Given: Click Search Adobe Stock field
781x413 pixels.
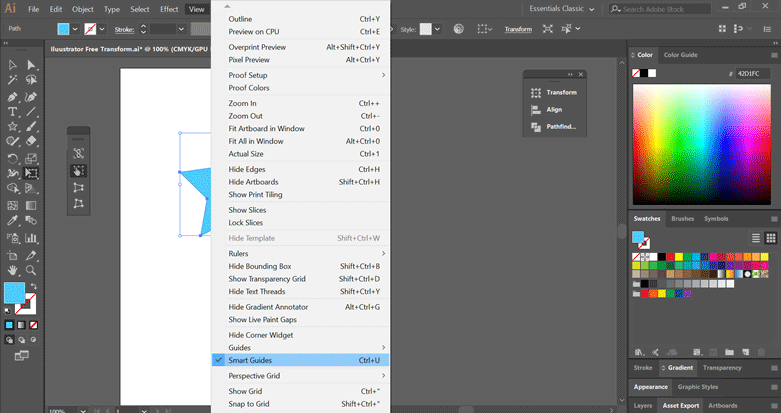Looking at the screenshot, I should (660, 9).
